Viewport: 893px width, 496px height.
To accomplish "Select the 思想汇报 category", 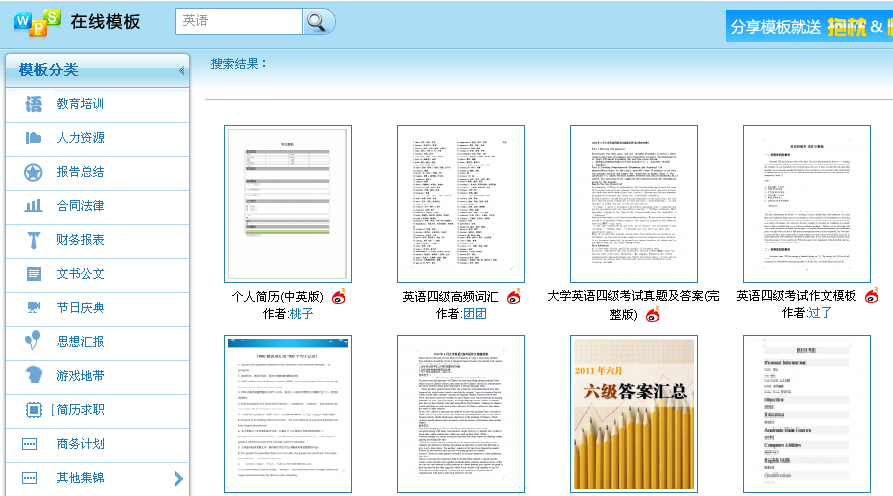I will (80, 342).
